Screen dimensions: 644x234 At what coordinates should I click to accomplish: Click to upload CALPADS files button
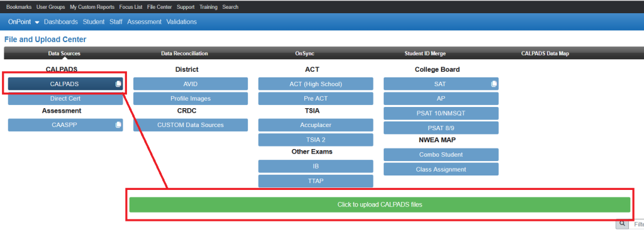[x=380, y=204]
